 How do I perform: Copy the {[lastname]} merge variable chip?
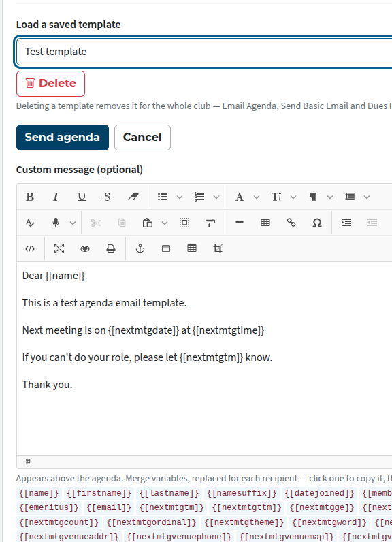pyautogui.click(x=169, y=493)
